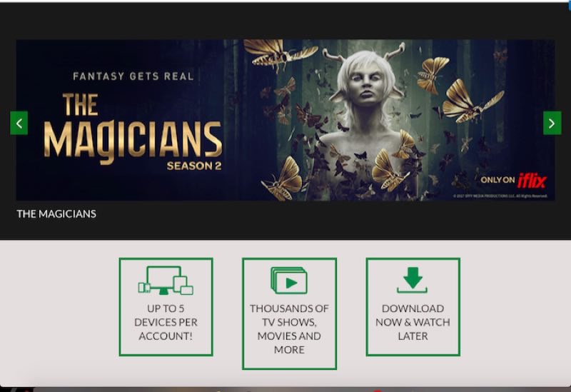The width and height of the screenshot is (571, 392).
Task: Select "Thousands of TV shows, movies and more" text
Action: point(289,329)
